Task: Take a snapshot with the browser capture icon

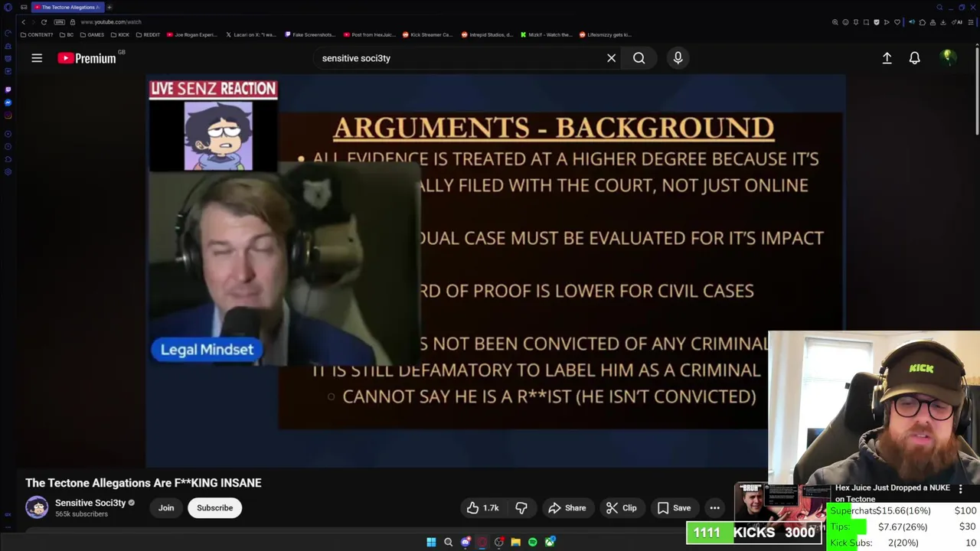Action: [866, 22]
